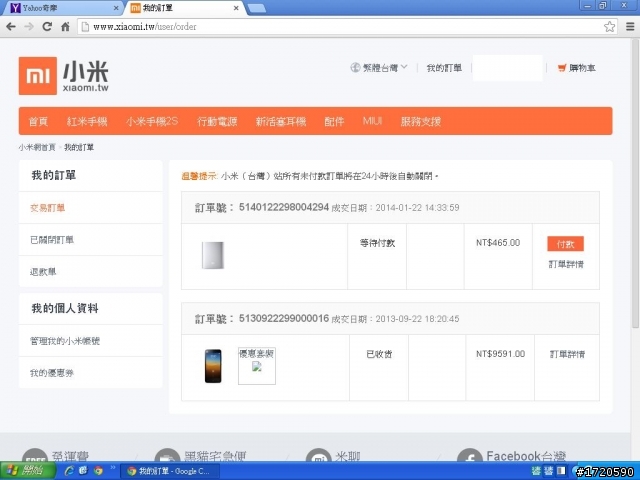Select 交易訂單 in sidebar
This screenshot has width=640, height=480.
coord(48,208)
